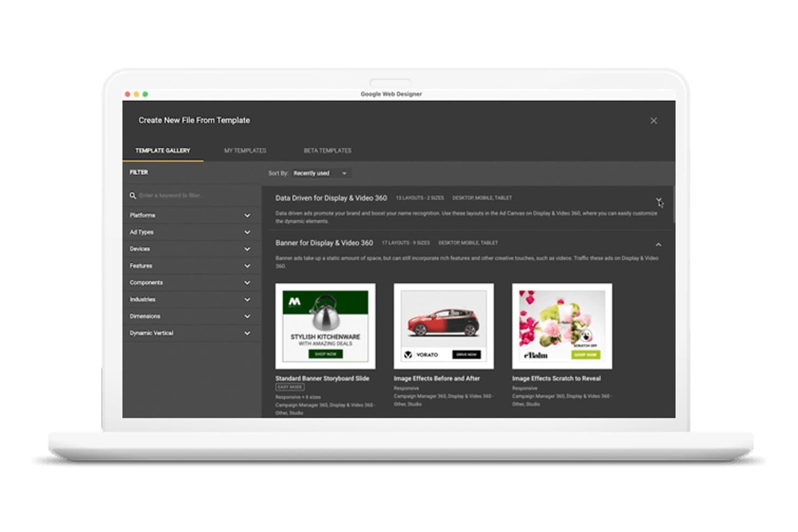Open the Sort By Recently used dropdown
The height and width of the screenshot is (532, 798).
pos(321,173)
